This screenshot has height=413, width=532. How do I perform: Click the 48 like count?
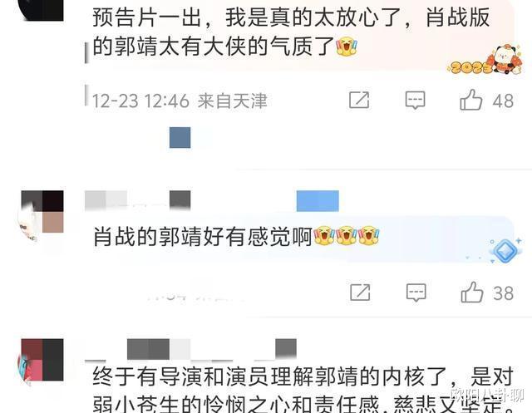click(503, 101)
